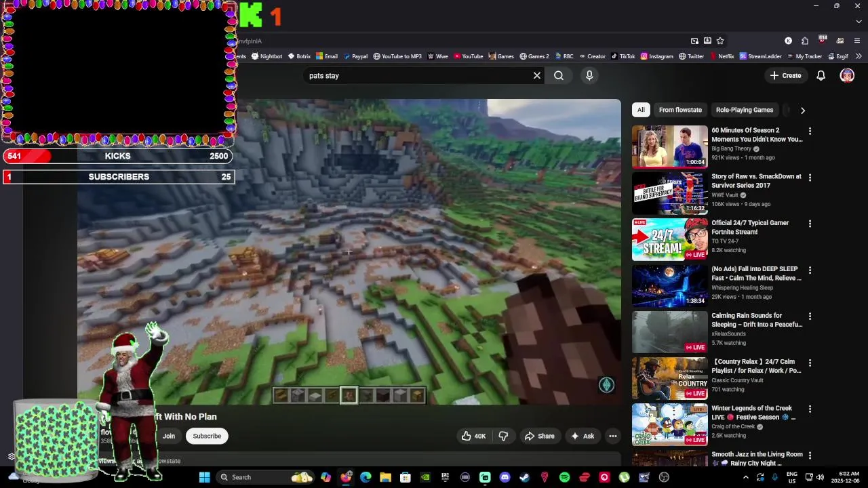The image size is (868, 488).
Task: Like the video with thumbs up
Action: tap(473, 436)
